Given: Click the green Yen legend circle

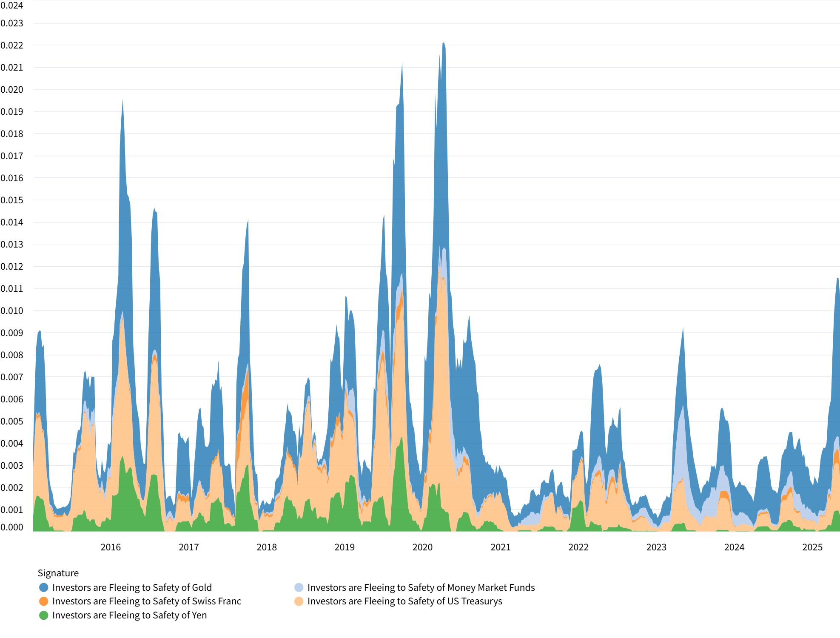Looking at the screenshot, I should tap(43, 615).
